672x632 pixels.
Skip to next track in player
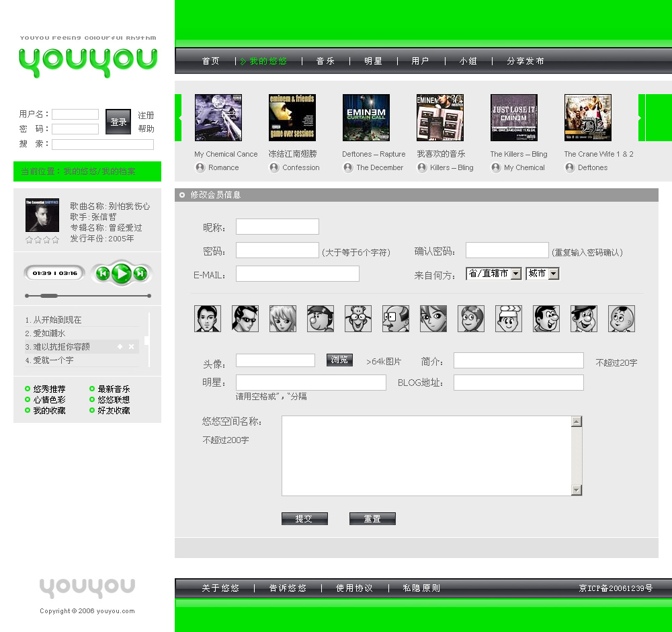(x=140, y=273)
